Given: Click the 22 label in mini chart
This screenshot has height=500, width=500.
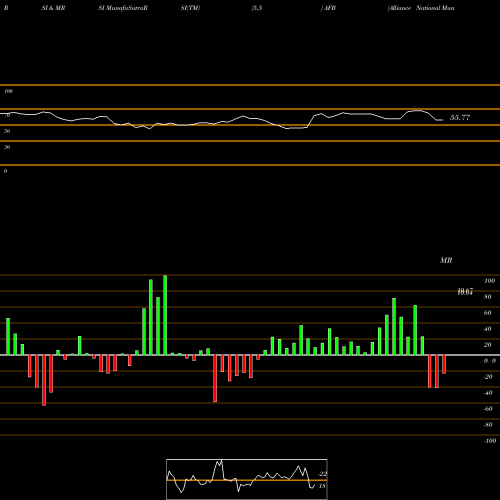Looking at the screenshot, I should pyautogui.click(x=322, y=474).
